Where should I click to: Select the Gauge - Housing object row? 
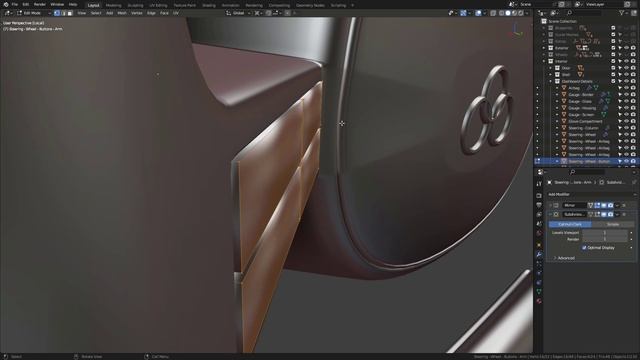[582, 108]
